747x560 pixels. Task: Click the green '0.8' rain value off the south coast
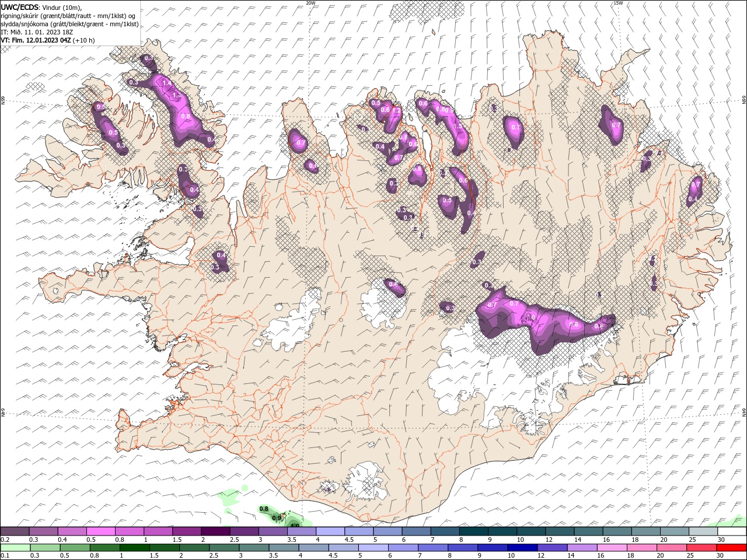[x=264, y=509]
